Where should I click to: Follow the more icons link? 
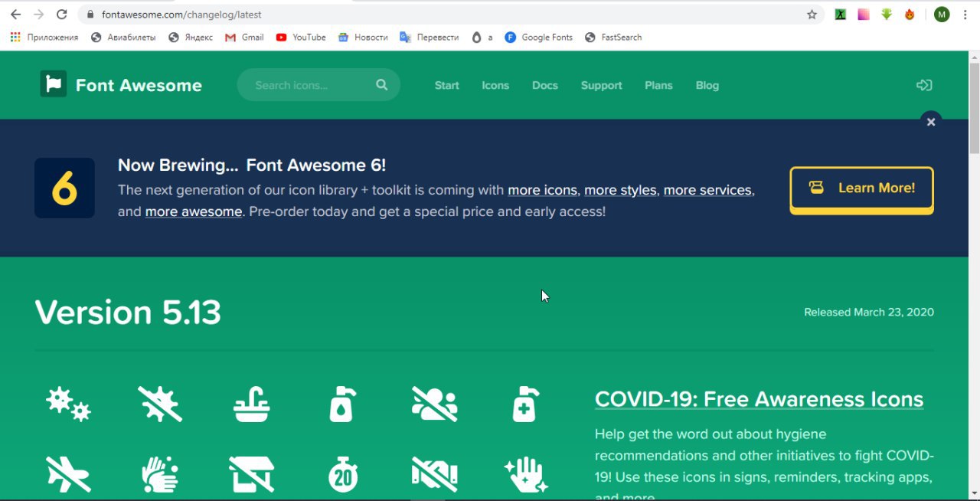pyautogui.click(x=542, y=190)
